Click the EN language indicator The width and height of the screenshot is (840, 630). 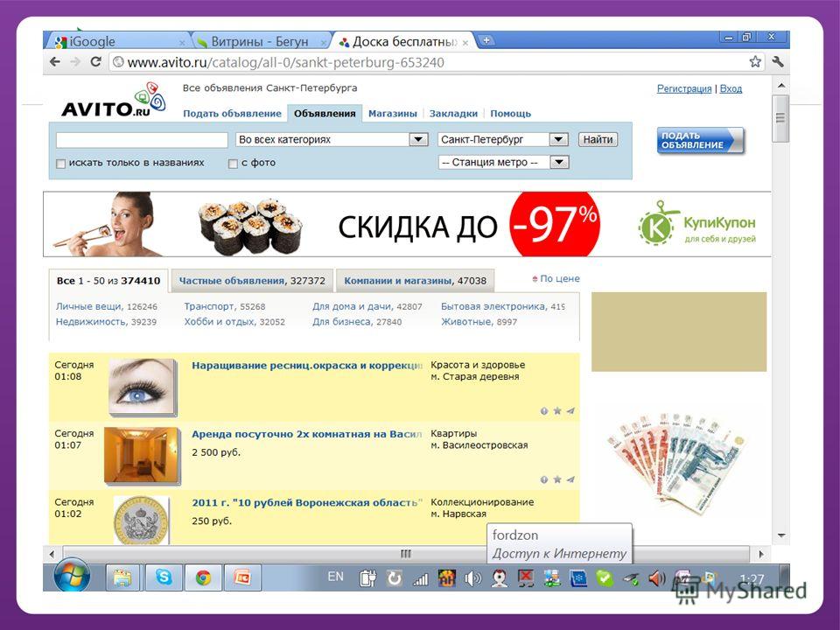click(336, 577)
